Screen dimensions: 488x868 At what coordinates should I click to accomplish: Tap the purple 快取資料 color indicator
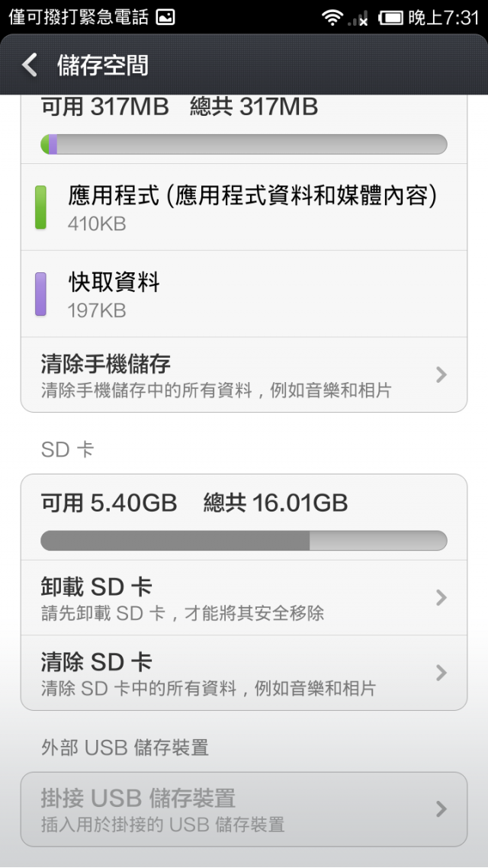pyautogui.click(x=40, y=294)
